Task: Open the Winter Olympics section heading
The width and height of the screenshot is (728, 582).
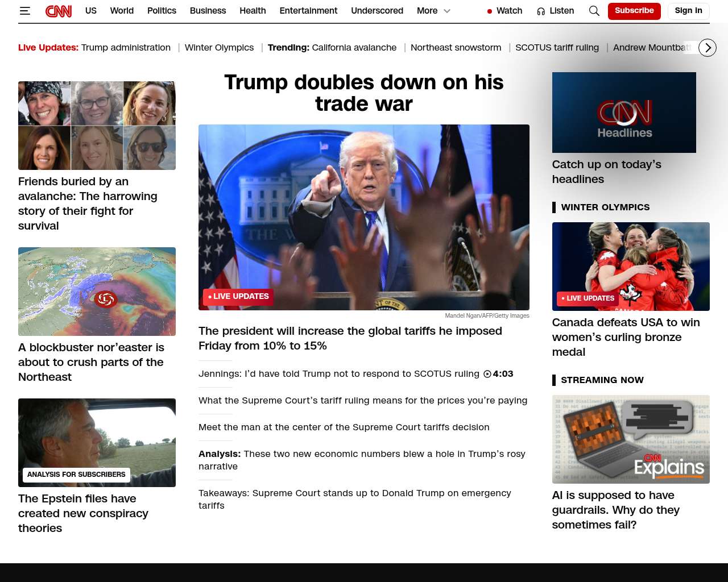Action: click(x=605, y=207)
